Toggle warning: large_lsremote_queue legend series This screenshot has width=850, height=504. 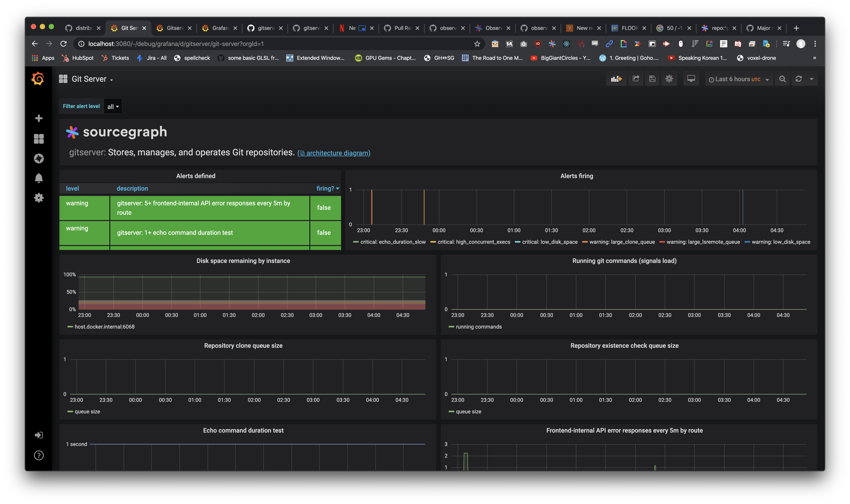703,242
